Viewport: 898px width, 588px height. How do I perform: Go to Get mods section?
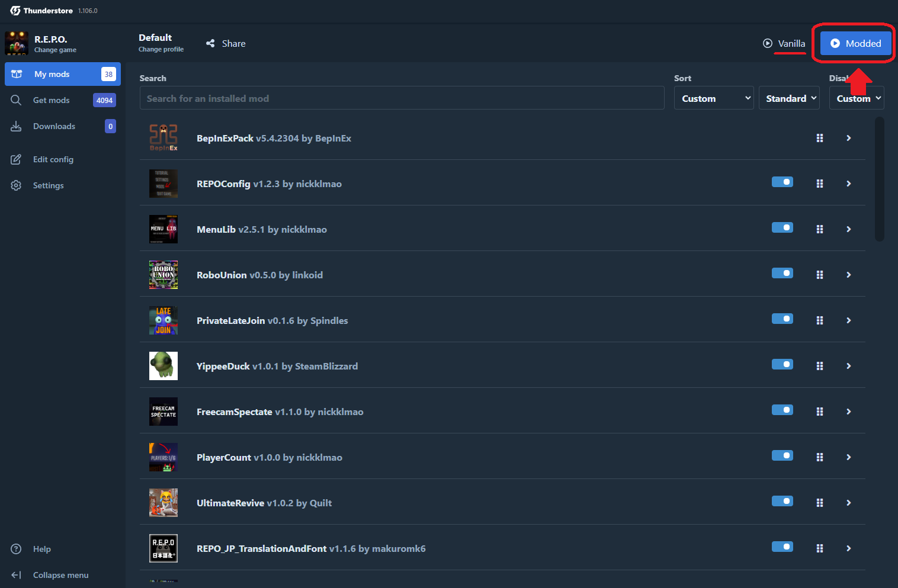pyautogui.click(x=52, y=100)
